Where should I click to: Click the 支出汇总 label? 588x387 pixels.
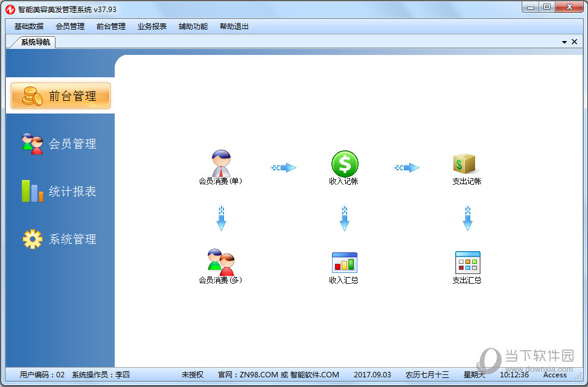coord(467,280)
